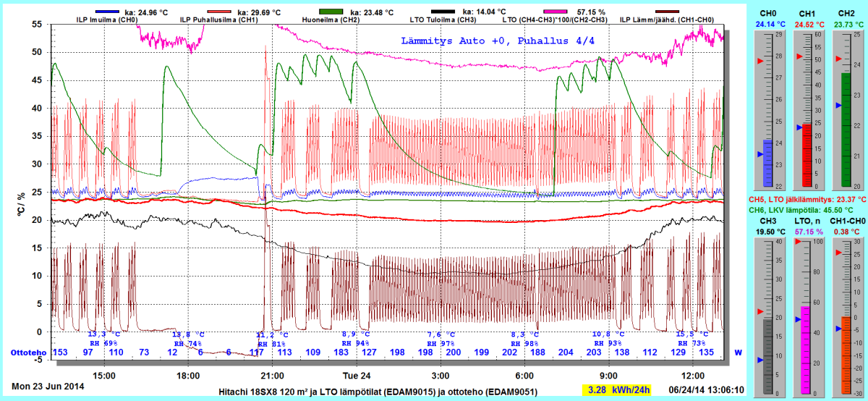Image resolution: width=868 pixels, height=401 pixels.
Task: Click the CH2 reading '23.73 °C'
Action: (847, 24)
